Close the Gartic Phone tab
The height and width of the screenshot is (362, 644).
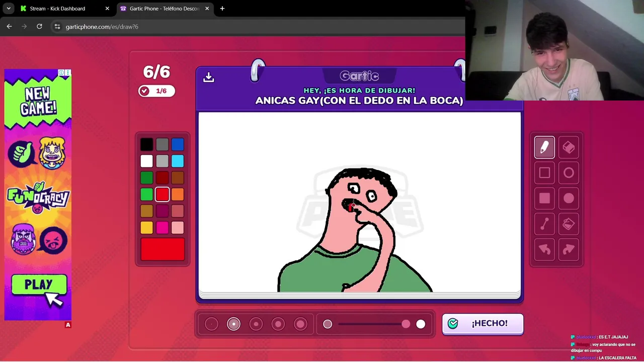(x=207, y=9)
